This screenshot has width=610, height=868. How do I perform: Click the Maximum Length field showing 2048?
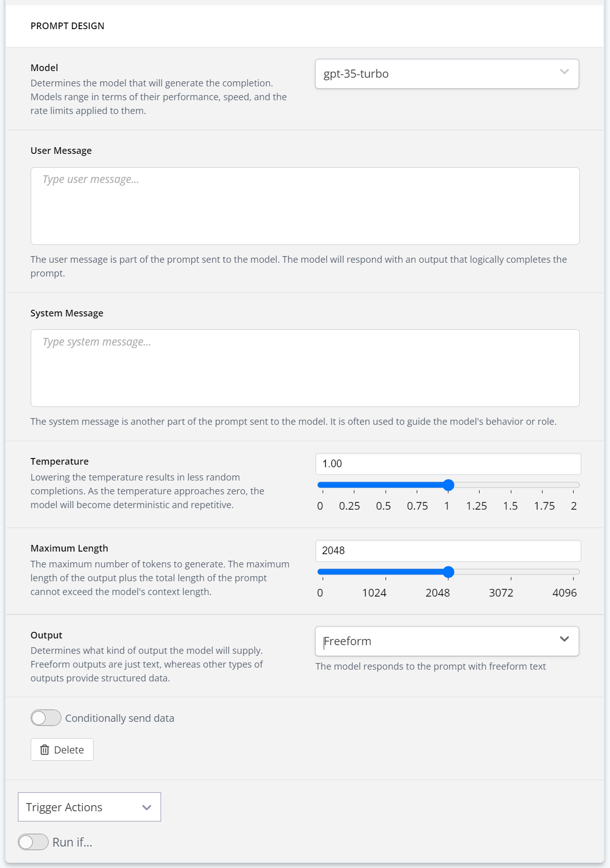pos(448,551)
